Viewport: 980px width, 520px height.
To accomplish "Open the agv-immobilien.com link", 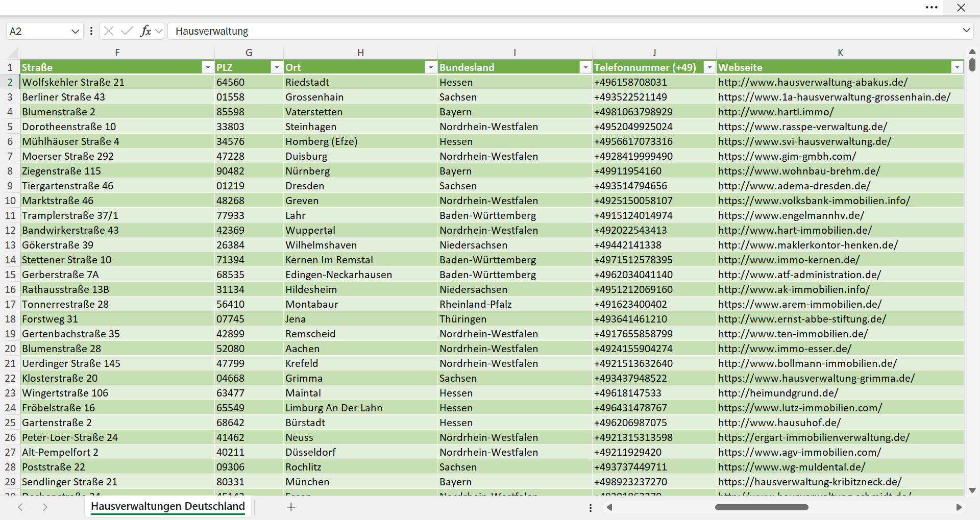I will [x=799, y=452].
